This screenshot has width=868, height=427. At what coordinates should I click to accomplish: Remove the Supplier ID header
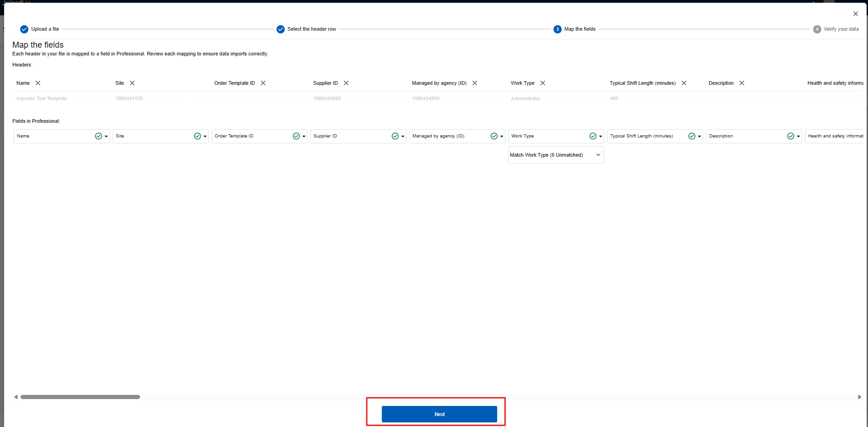(346, 83)
